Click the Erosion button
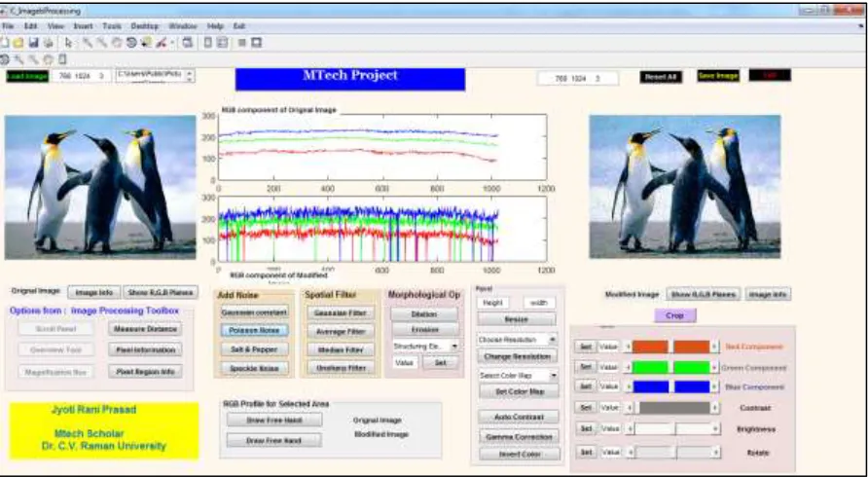Screen dimensions: 868x477 pos(424,330)
